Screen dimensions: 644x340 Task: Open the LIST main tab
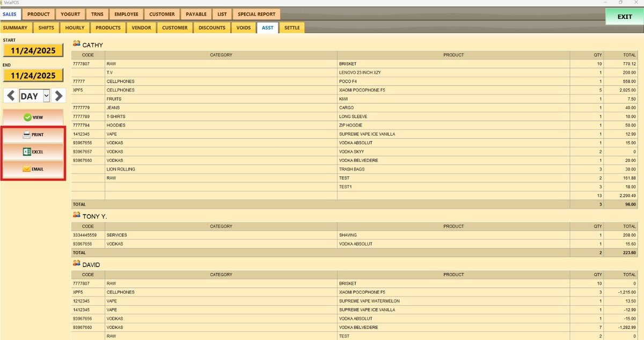click(222, 14)
